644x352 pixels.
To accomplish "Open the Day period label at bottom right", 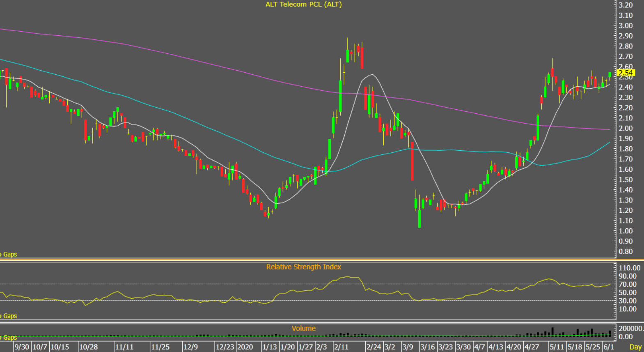I will click(635, 347).
